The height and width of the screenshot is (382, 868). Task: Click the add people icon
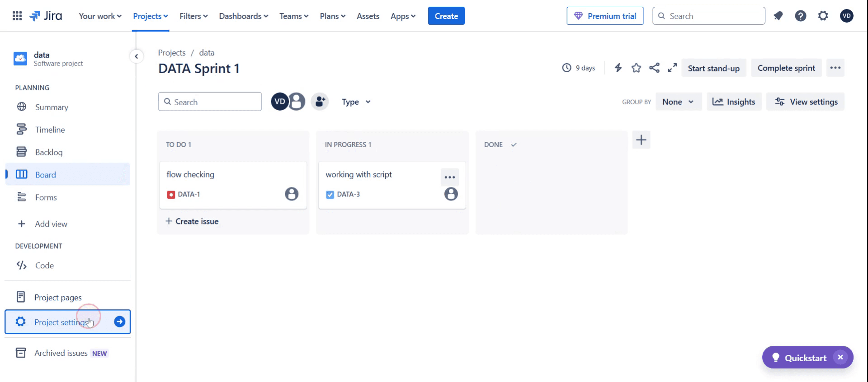point(320,102)
